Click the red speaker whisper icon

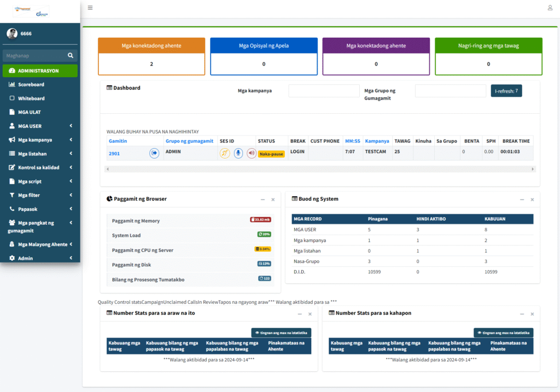(252, 153)
